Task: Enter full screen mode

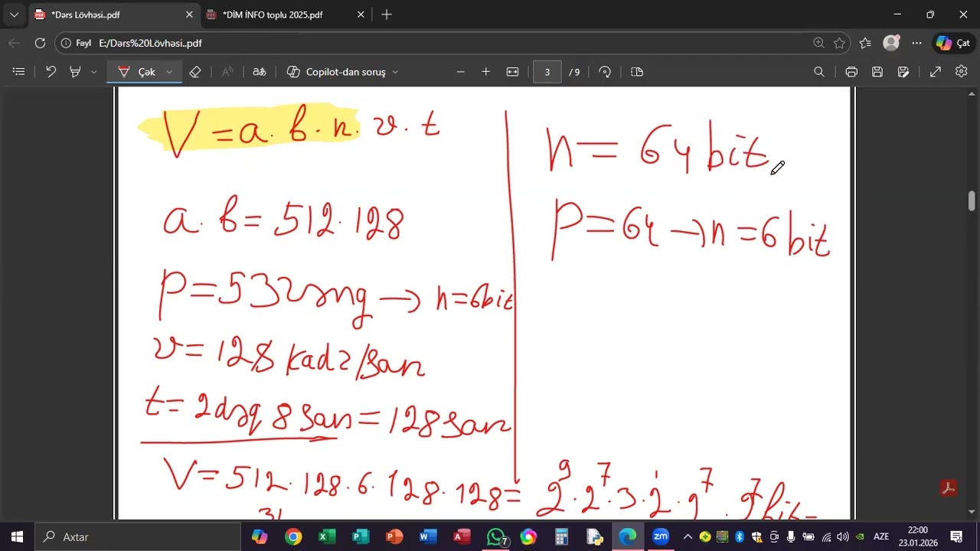Action: pyautogui.click(x=936, y=72)
